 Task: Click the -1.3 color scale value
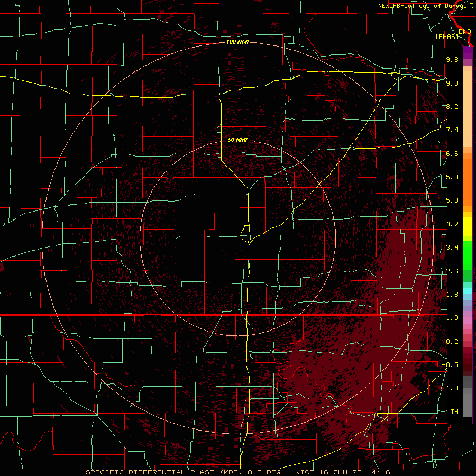point(450,388)
